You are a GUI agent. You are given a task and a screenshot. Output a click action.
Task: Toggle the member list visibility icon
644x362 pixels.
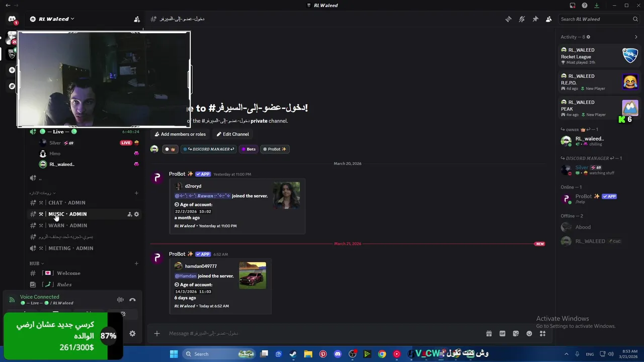click(549, 19)
